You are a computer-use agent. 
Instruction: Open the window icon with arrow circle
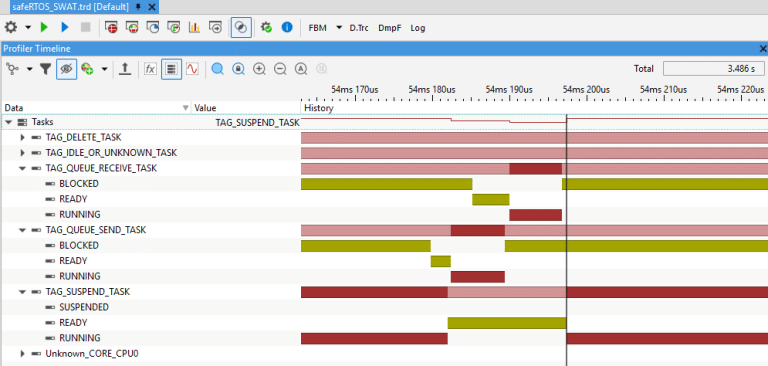point(215,28)
